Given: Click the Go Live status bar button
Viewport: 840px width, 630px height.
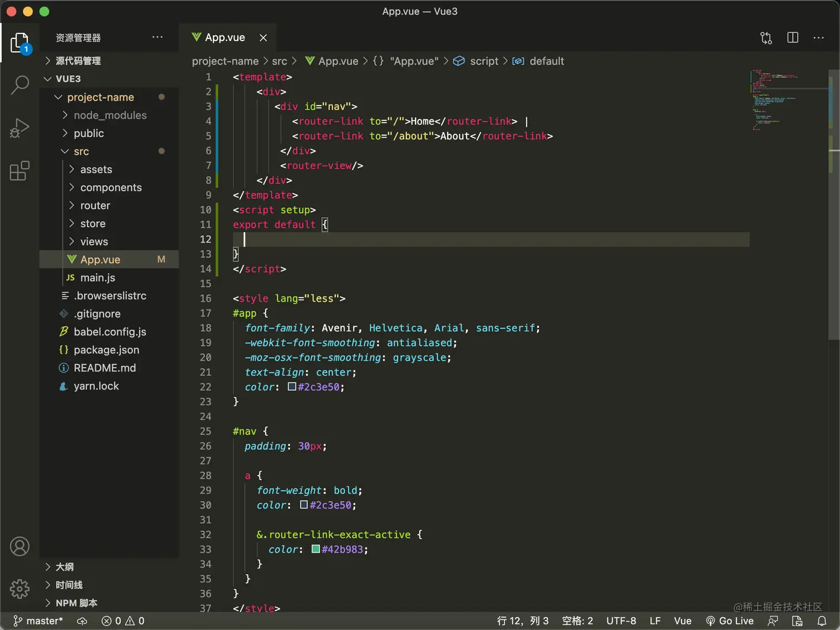Looking at the screenshot, I should coord(729,621).
